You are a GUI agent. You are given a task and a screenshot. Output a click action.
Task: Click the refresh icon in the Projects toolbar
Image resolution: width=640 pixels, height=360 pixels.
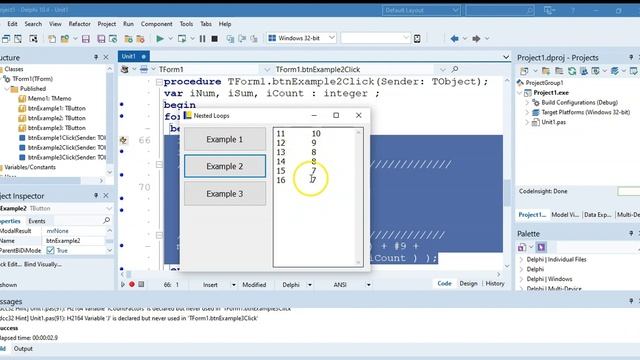(572, 71)
